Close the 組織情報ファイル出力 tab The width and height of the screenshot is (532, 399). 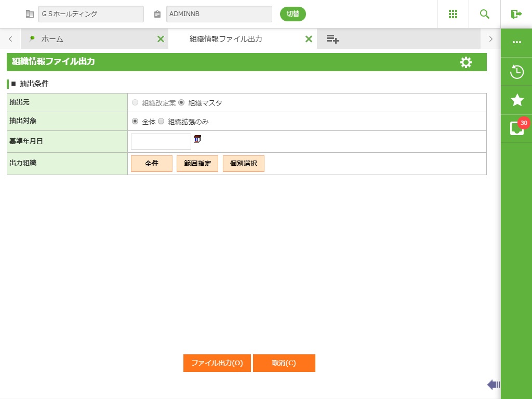click(309, 39)
